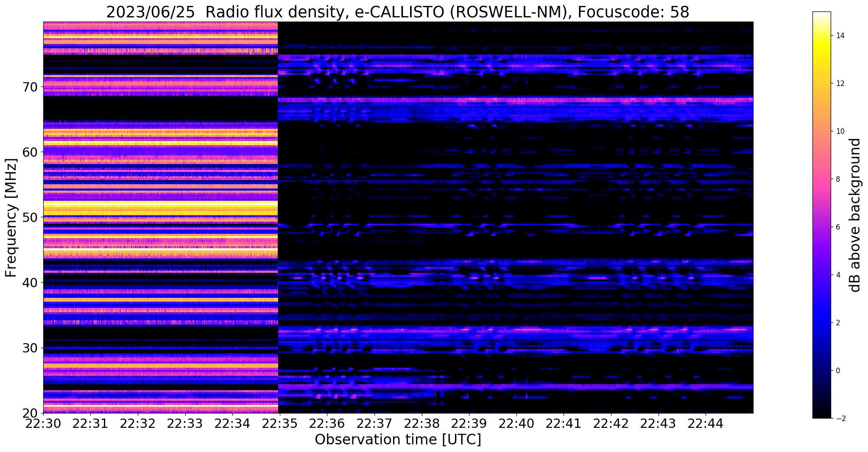Click the colorbar tick label 12
The height and width of the screenshot is (452, 868).
pos(840,83)
